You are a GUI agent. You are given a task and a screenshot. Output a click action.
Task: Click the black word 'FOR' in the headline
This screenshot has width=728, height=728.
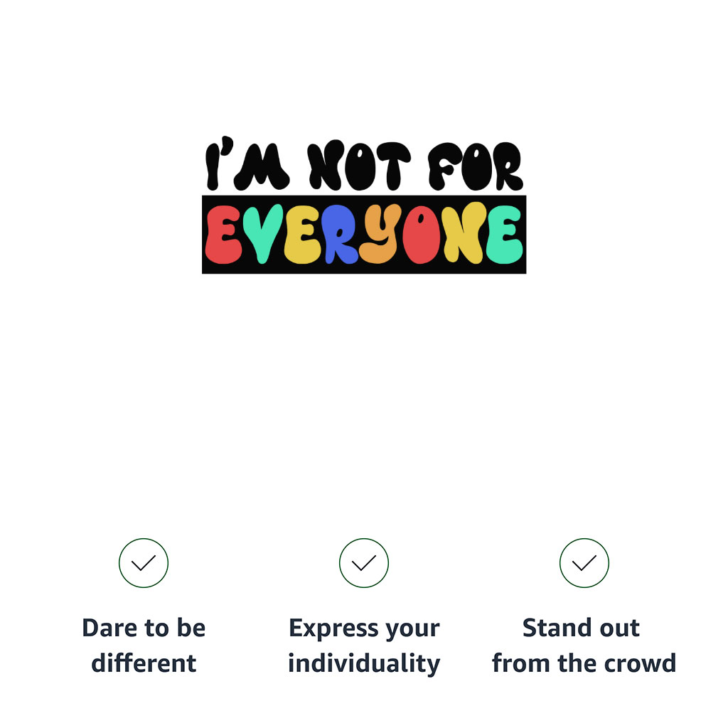click(475, 166)
